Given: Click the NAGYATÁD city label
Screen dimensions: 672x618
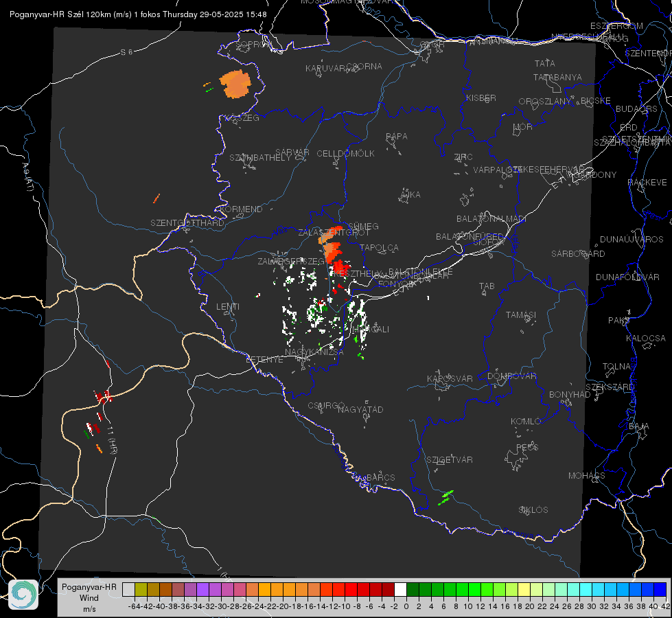Looking at the screenshot, I should click(x=360, y=409).
